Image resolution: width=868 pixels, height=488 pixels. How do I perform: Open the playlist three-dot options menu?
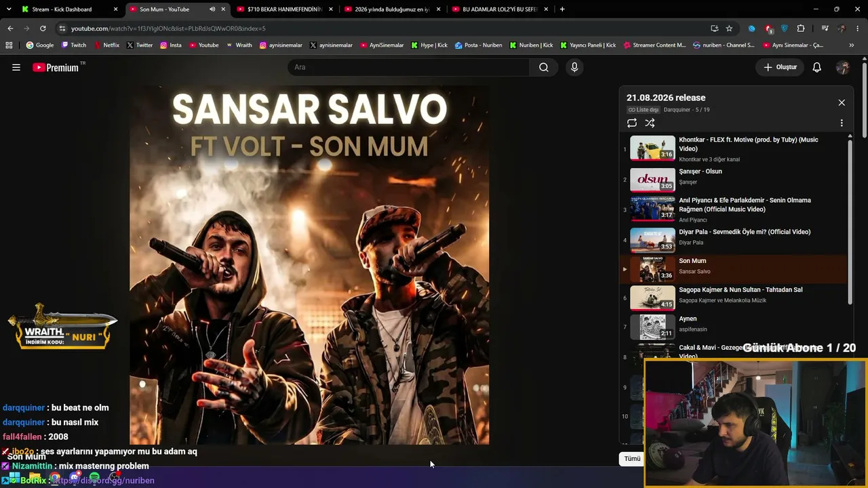pyautogui.click(x=842, y=123)
